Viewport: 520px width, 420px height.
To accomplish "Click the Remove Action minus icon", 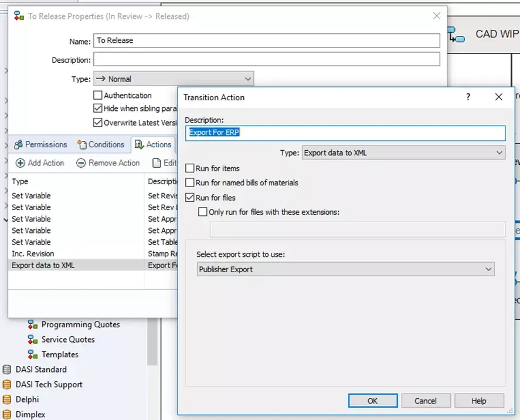I will coord(81,163).
